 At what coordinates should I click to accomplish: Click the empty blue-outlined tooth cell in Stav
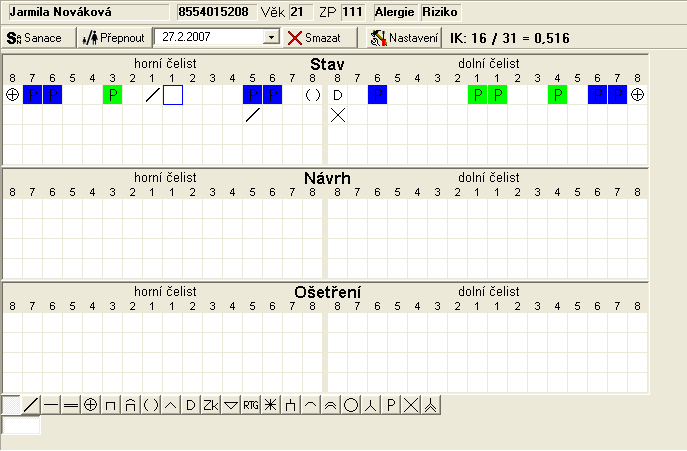[x=173, y=95]
